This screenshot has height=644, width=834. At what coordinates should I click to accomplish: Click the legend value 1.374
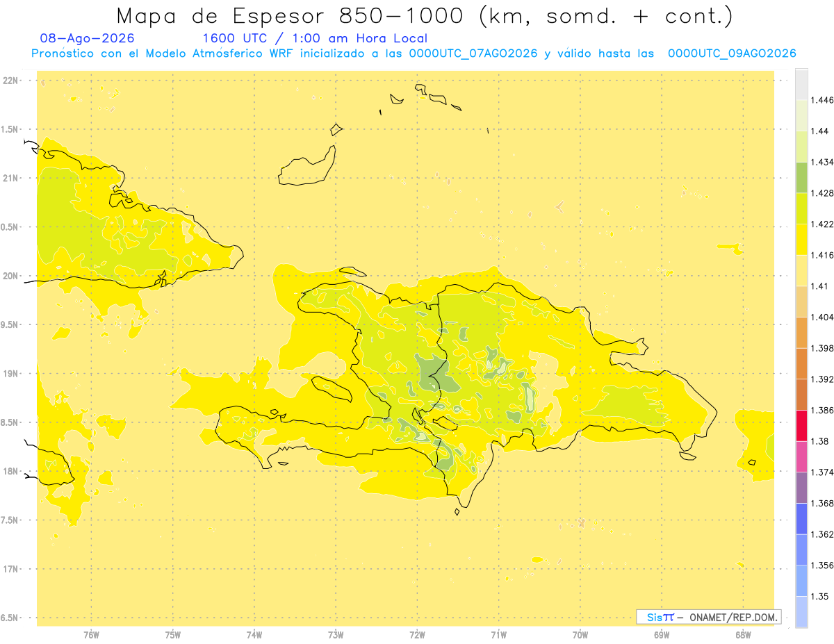(x=824, y=472)
